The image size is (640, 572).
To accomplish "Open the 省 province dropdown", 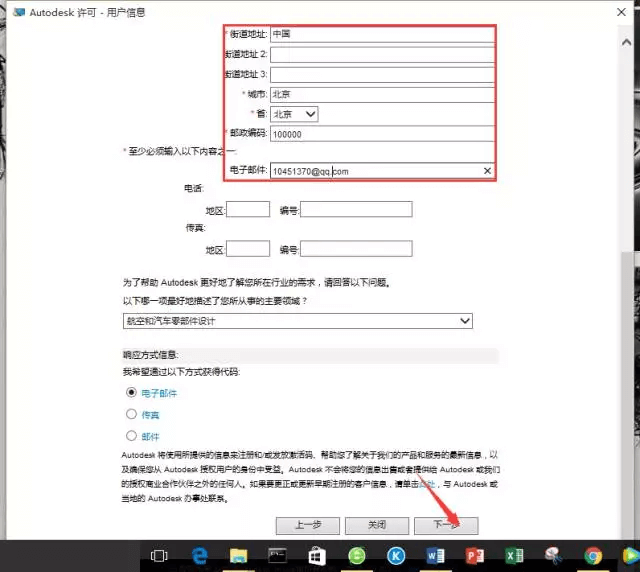I will pyautogui.click(x=294, y=114).
